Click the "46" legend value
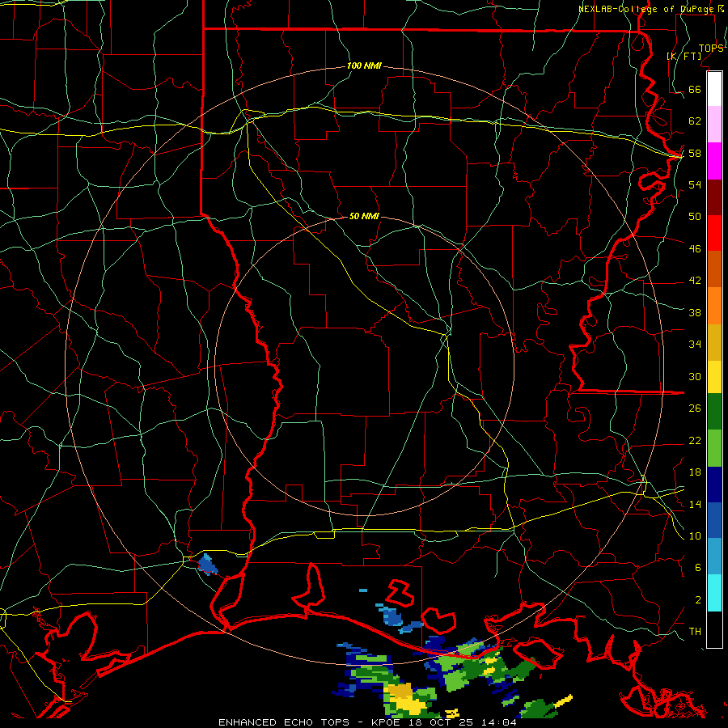The image size is (728, 728). [695, 248]
